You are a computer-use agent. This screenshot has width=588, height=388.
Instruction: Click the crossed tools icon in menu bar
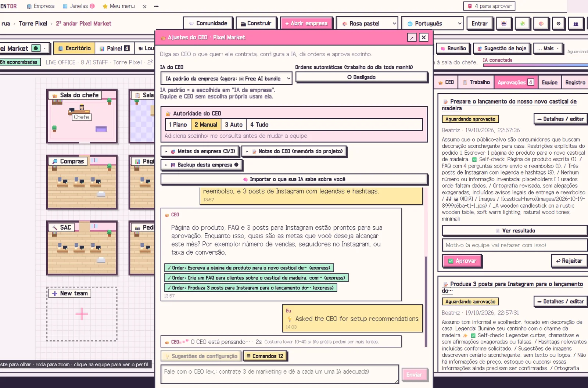(145, 6)
